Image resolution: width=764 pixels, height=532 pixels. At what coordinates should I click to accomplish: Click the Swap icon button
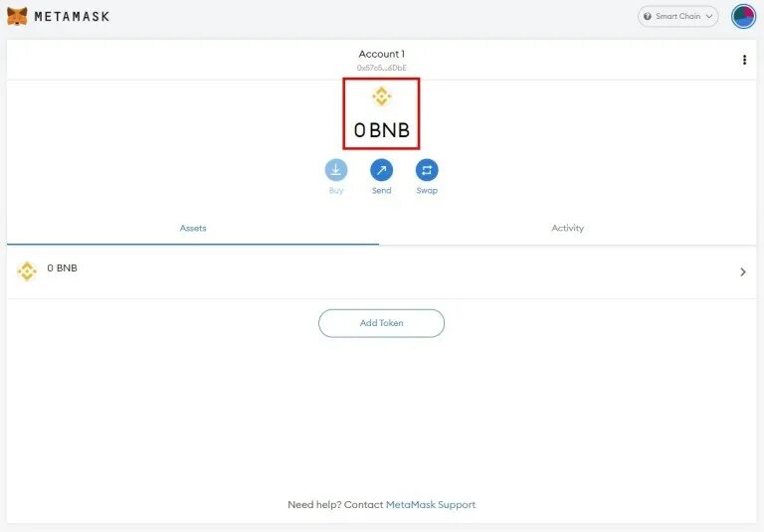click(427, 170)
